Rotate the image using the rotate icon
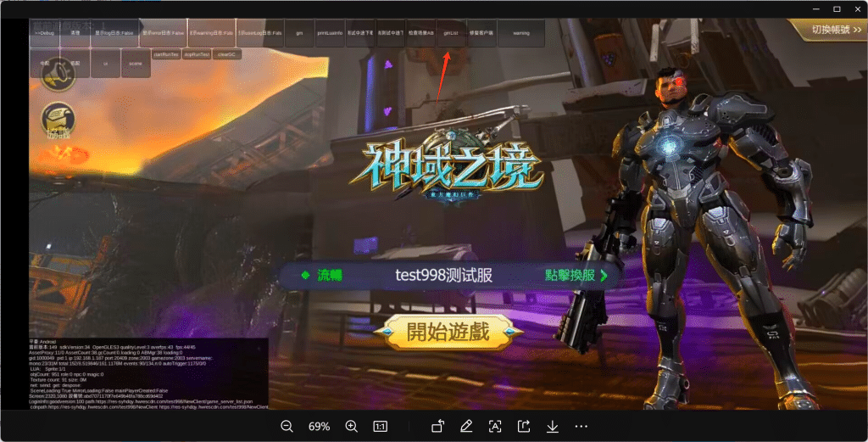 pyautogui.click(x=437, y=426)
